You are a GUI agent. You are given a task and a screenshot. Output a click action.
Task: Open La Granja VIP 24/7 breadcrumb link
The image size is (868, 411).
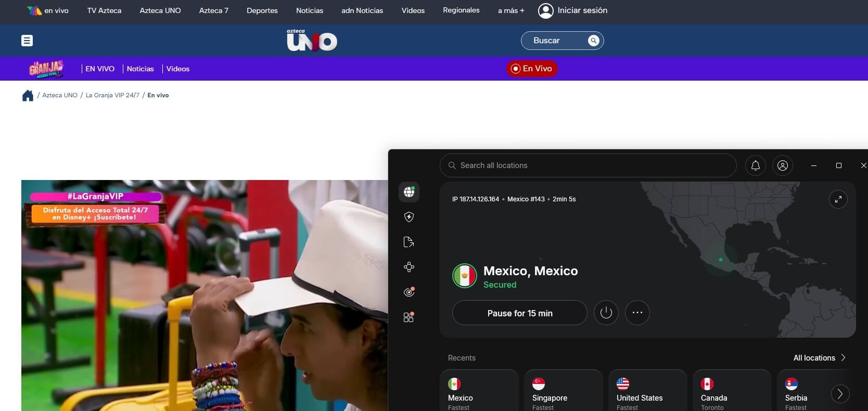pos(112,95)
